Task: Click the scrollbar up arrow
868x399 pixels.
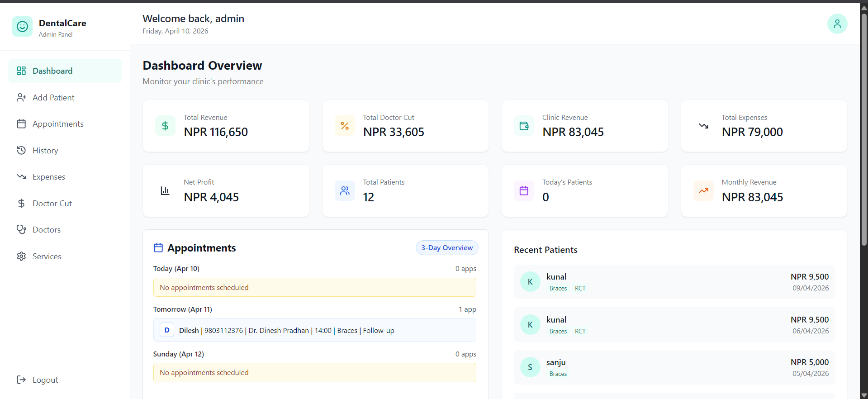Action: pos(864,8)
